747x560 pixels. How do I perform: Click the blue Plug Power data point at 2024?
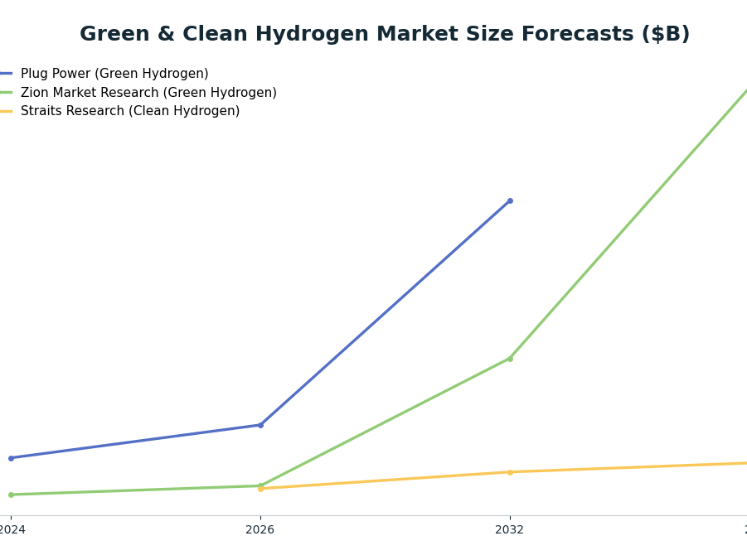(x=12, y=458)
